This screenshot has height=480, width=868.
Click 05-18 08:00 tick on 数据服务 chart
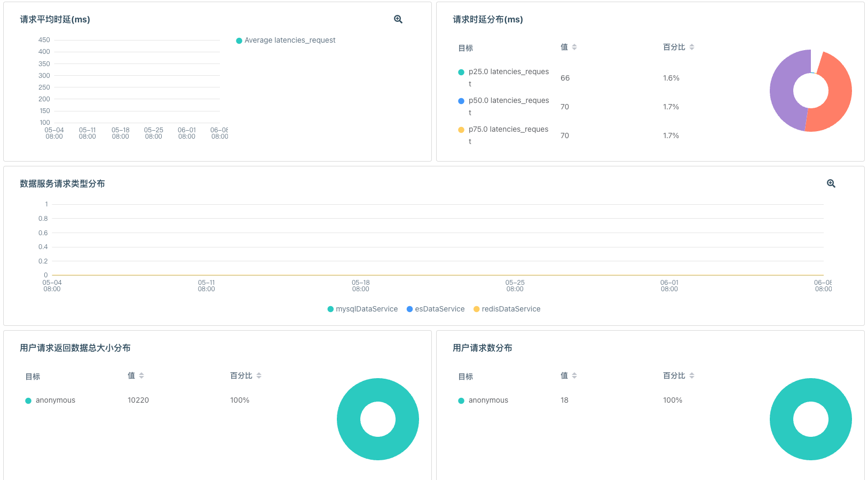(x=361, y=286)
